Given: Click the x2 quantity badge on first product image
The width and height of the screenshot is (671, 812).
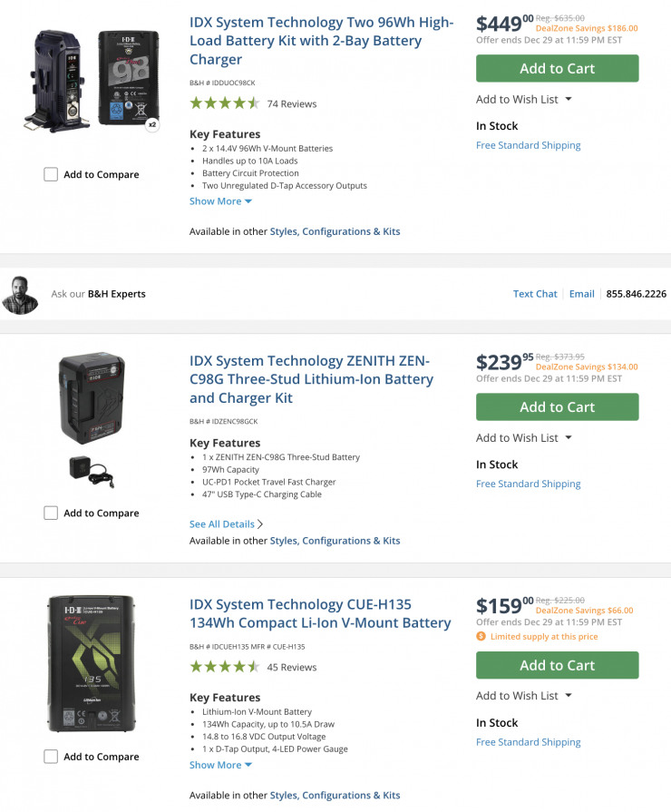Looking at the screenshot, I should click(152, 125).
